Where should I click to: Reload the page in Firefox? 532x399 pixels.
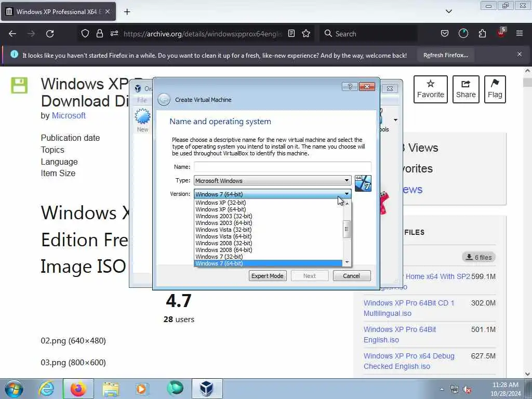coord(50,34)
